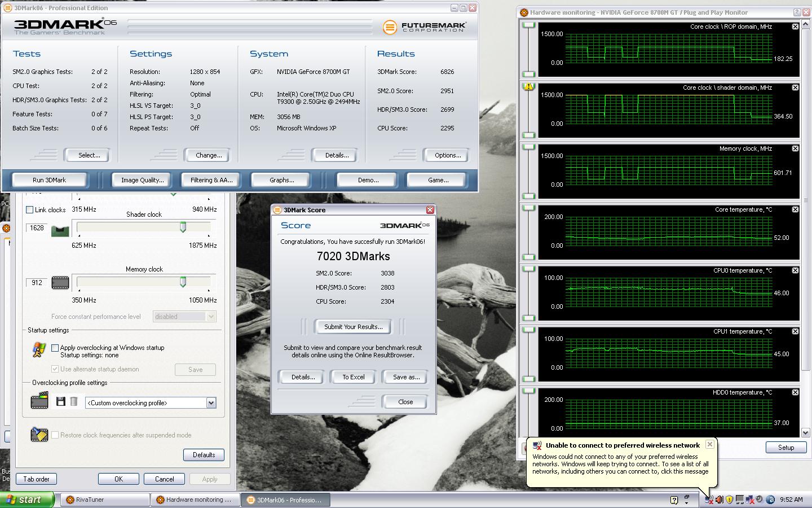Click Hardware monitoring scrollbar down arrow
812x508 pixels.
tap(806, 433)
